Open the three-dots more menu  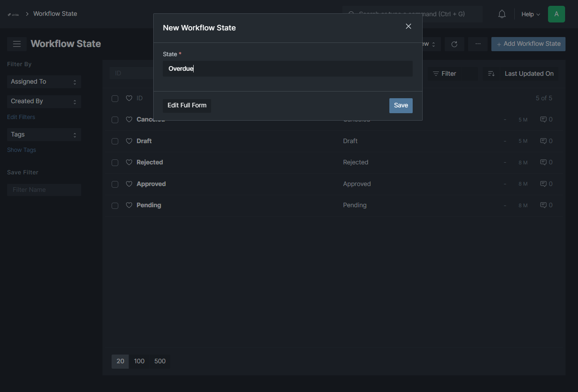click(478, 44)
